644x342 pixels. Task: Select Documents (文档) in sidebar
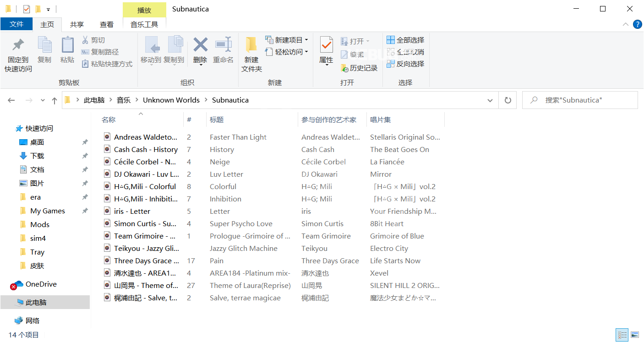tap(37, 170)
